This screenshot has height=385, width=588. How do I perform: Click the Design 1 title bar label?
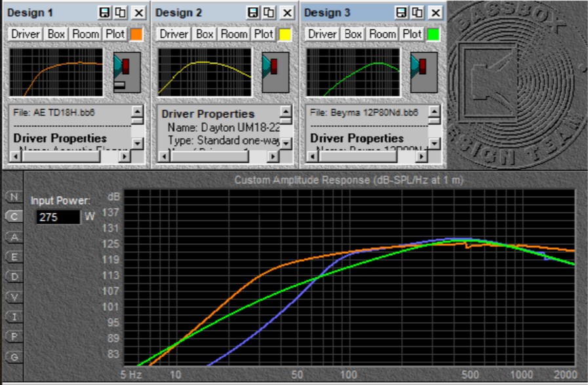click(x=30, y=12)
